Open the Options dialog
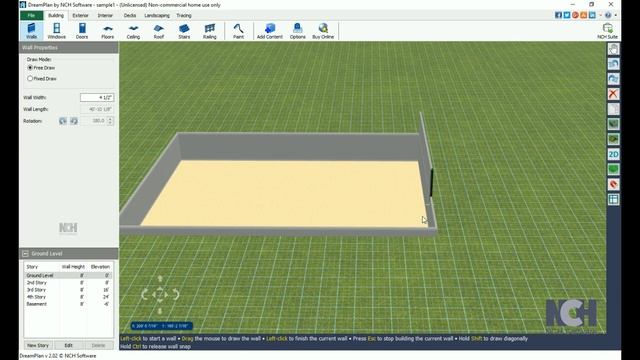 coord(298,31)
